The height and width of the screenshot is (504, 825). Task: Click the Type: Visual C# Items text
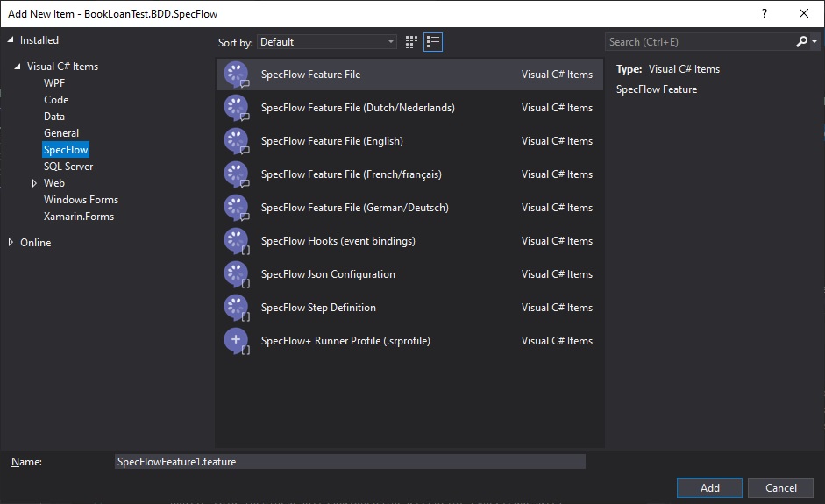coord(668,69)
